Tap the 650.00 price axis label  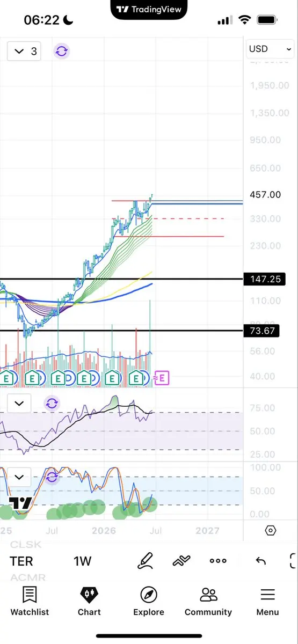point(265,167)
